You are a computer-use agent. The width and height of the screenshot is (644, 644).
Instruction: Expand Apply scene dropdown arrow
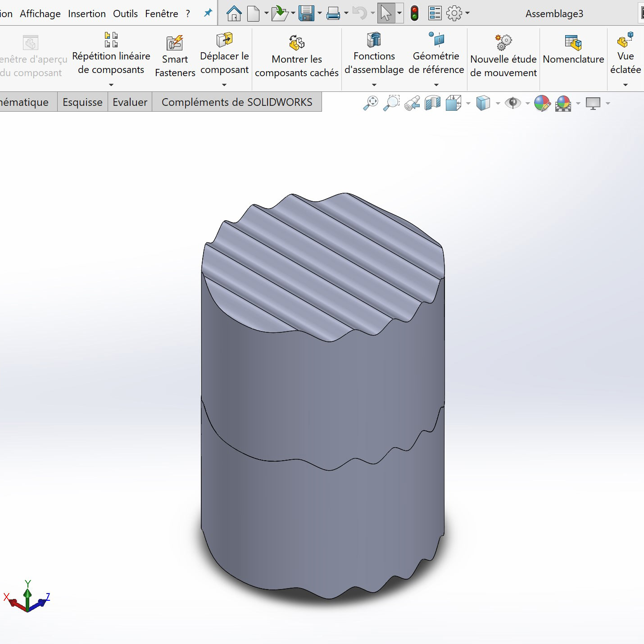578,103
